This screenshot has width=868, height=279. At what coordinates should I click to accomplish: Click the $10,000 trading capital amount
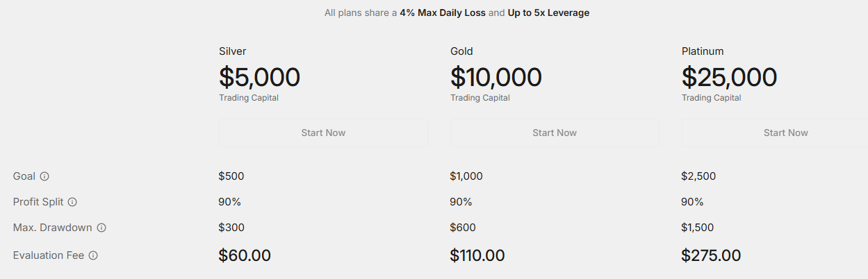[x=496, y=77]
